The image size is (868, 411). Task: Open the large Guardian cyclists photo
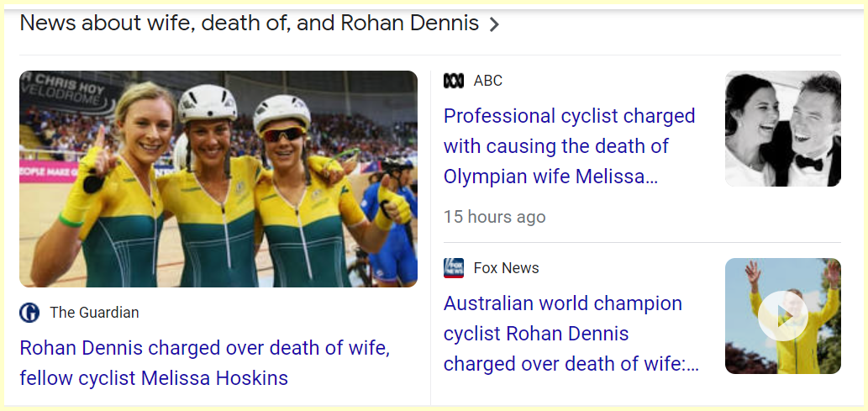(218, 179)
